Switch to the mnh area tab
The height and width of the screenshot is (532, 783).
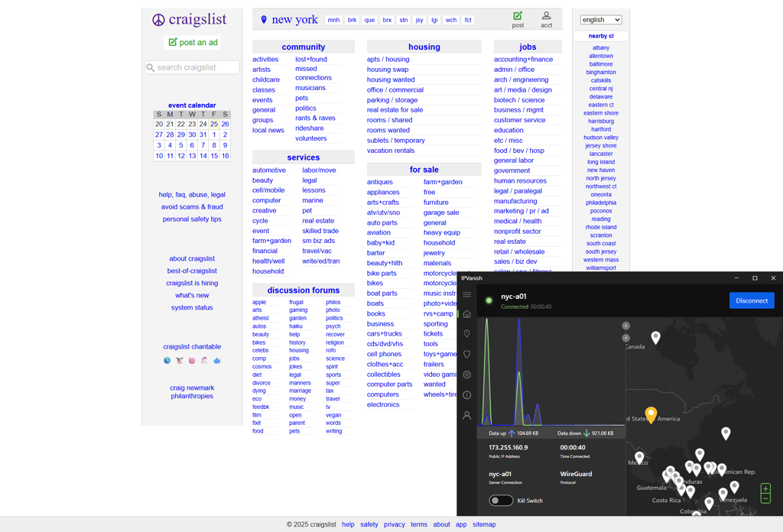click(x=333, y=20)
